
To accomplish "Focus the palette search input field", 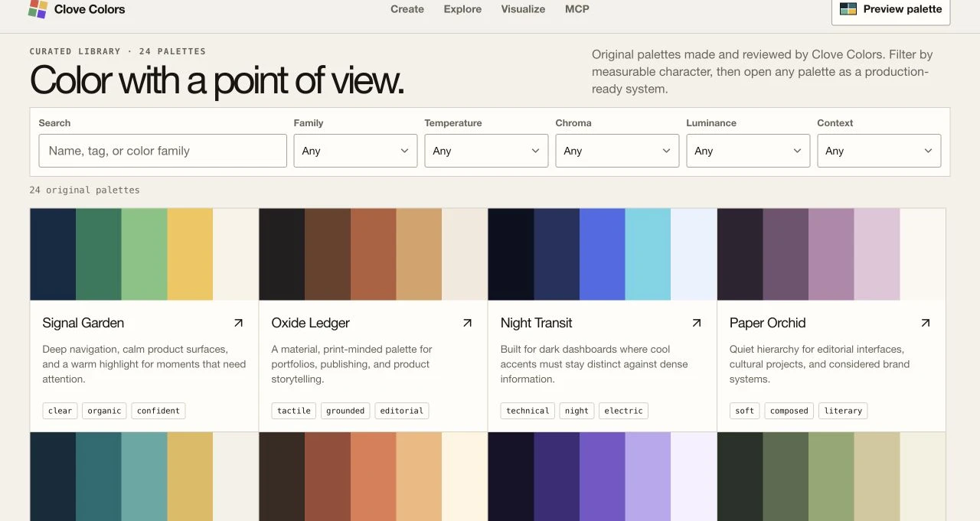I will click(163, 151).
